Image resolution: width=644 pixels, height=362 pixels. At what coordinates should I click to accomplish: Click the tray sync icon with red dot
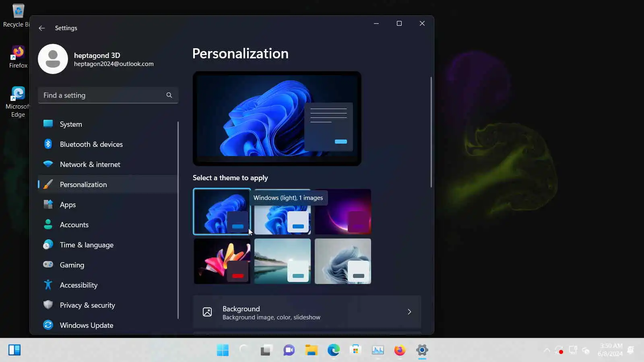559,350
